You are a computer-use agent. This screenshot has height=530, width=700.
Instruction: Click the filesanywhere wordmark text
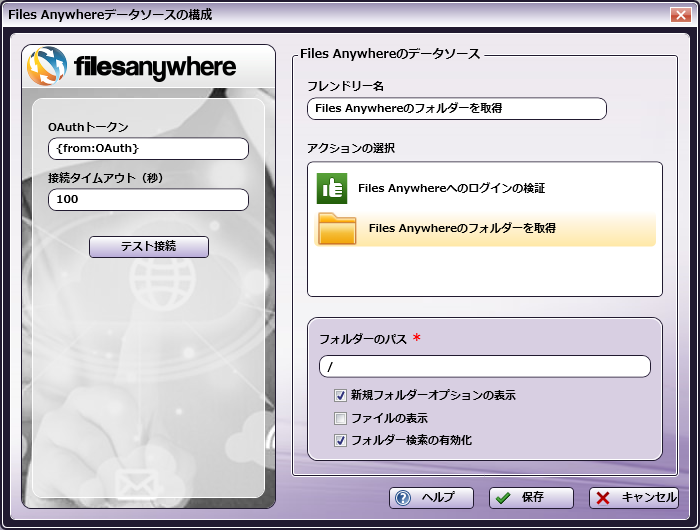[155, 67]
